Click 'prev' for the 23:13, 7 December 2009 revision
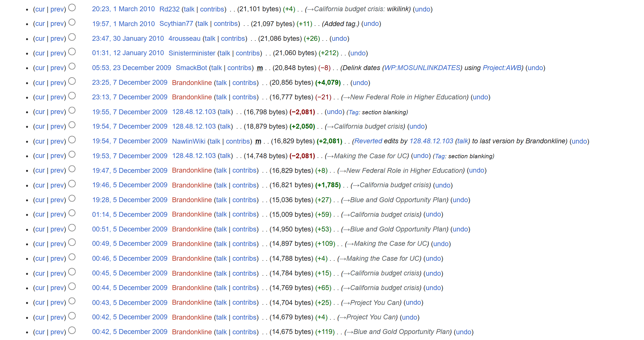Viewport: 644px width, 340px height. [57, 97]
